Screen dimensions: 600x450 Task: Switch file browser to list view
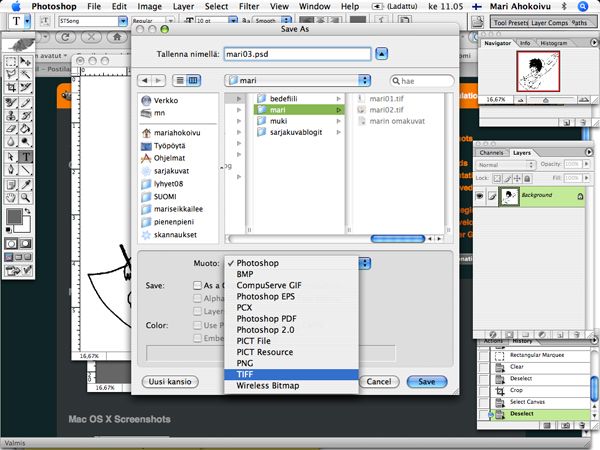click(x=179, y=80)
